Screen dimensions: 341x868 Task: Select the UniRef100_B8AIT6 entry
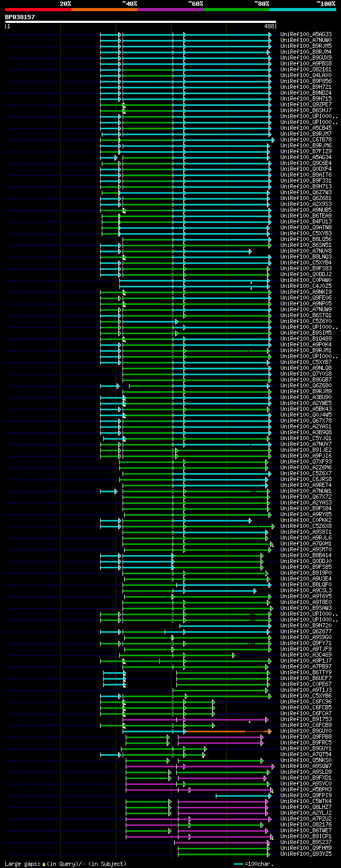tap(306, 175)
